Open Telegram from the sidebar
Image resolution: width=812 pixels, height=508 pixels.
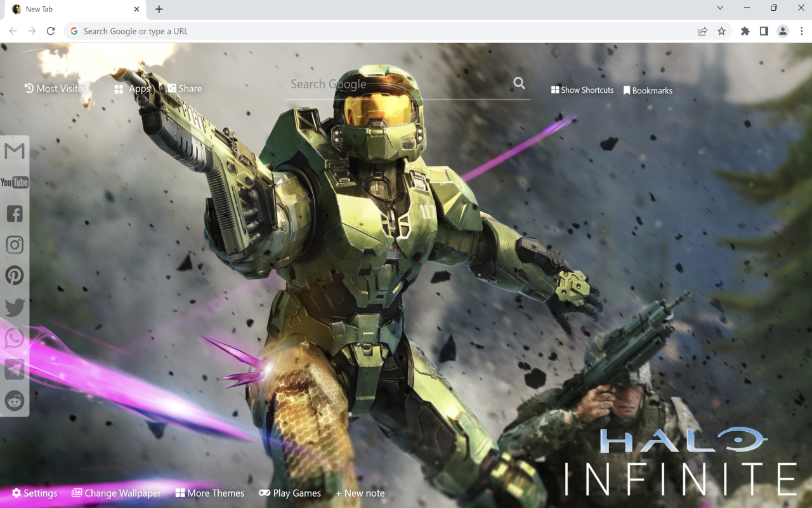[15, 369]
